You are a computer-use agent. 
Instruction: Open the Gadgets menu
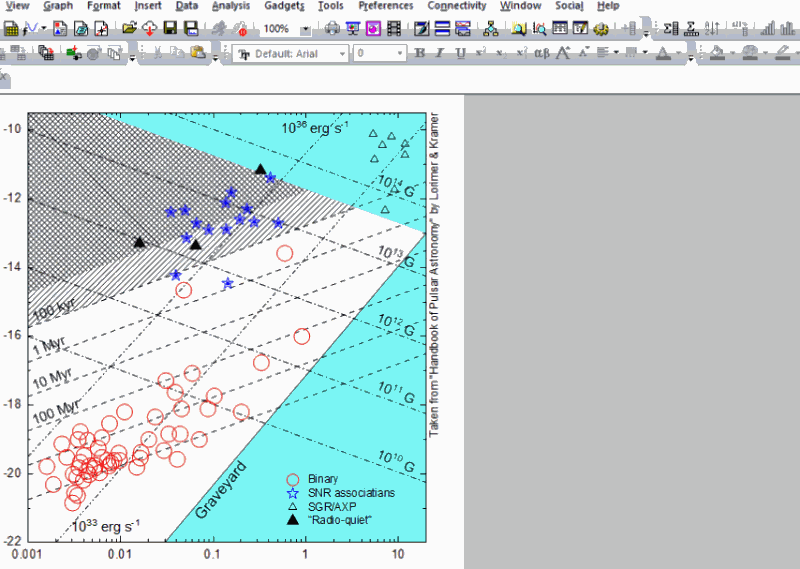pos(285,6)
